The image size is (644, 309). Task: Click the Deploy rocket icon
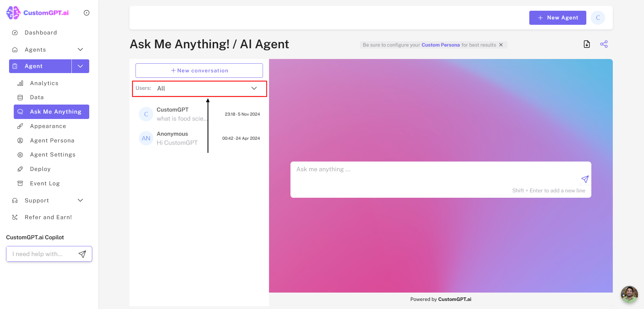20,169
